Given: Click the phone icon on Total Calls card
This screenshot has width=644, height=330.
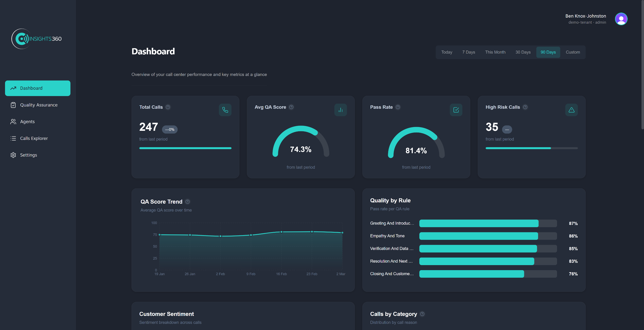Looking at the screenshot, I should click(225, 110).
